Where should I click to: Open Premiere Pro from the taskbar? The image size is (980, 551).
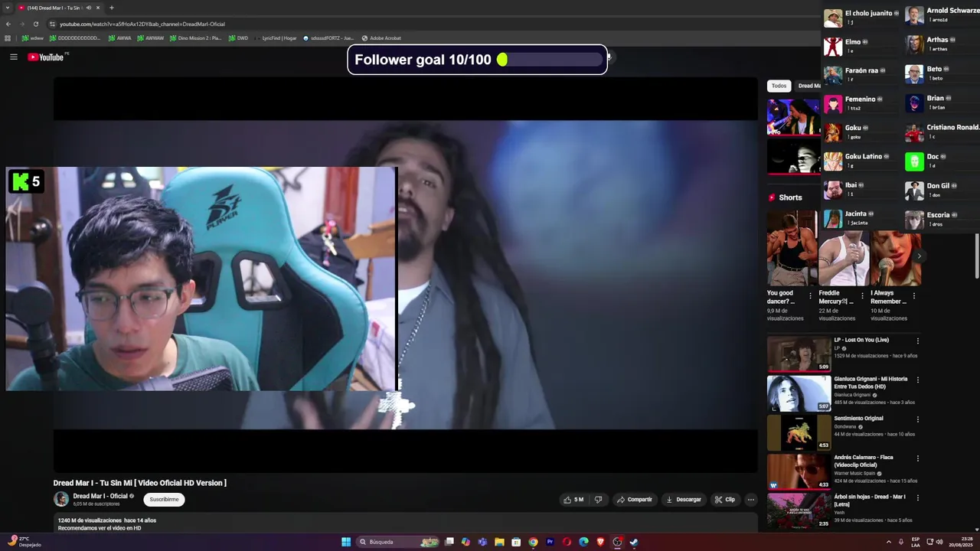(550, 542)
